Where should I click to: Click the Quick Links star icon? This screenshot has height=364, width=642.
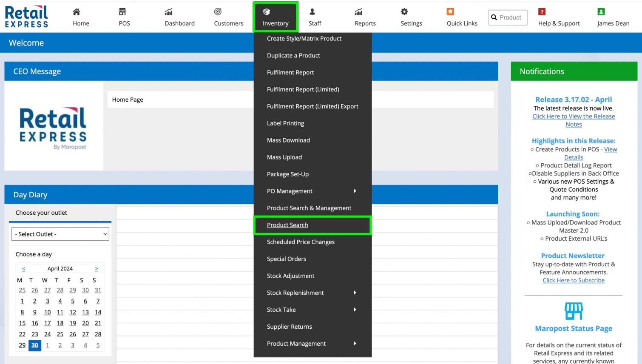(x=450, y=11)
